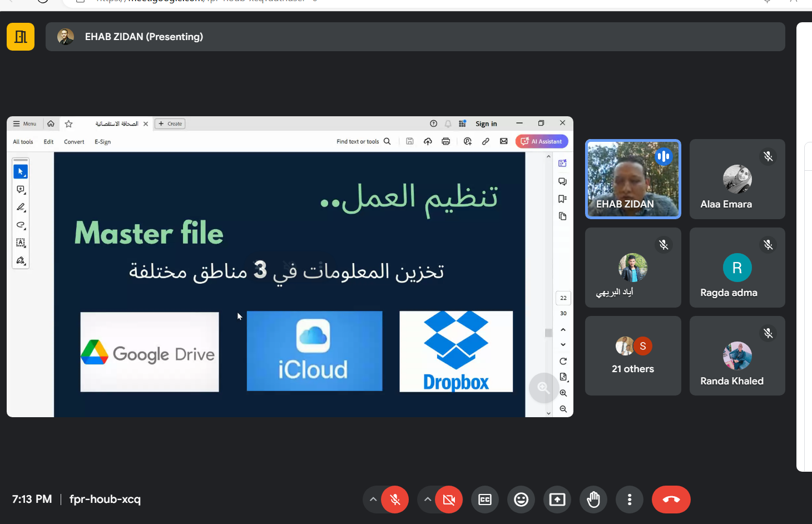Click the print icon in the Acrobat toolbar
This screenshot has height=524, width=812.
(x=445, y=141)
